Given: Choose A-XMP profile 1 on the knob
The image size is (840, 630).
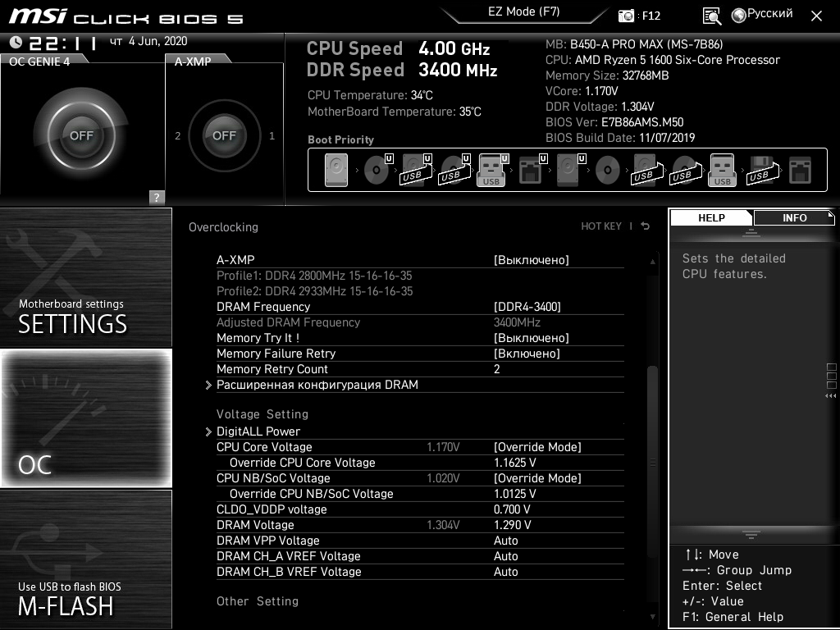Looking at the screenshot, I should 272,136.
